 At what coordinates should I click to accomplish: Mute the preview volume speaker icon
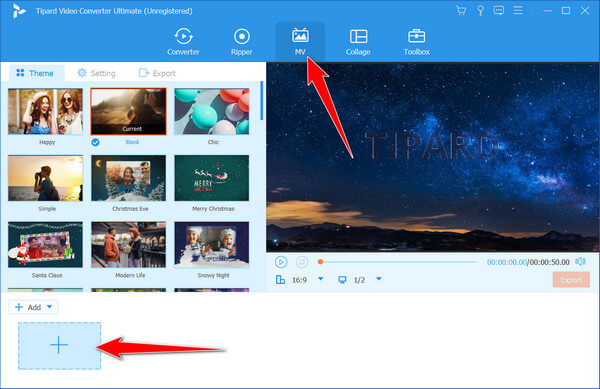click(580, 262)
